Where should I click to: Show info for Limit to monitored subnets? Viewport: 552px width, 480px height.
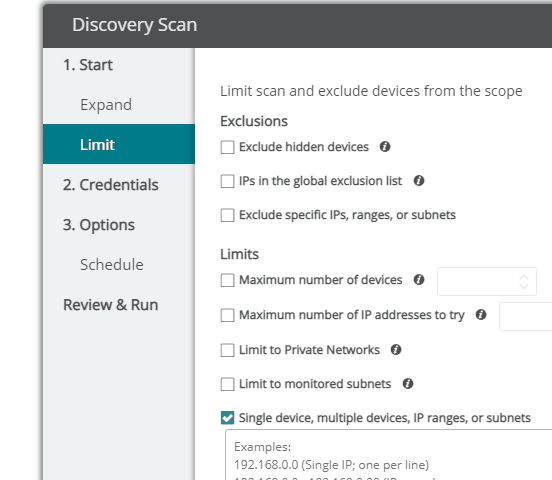pyautogui.click(x=408, y=384)
